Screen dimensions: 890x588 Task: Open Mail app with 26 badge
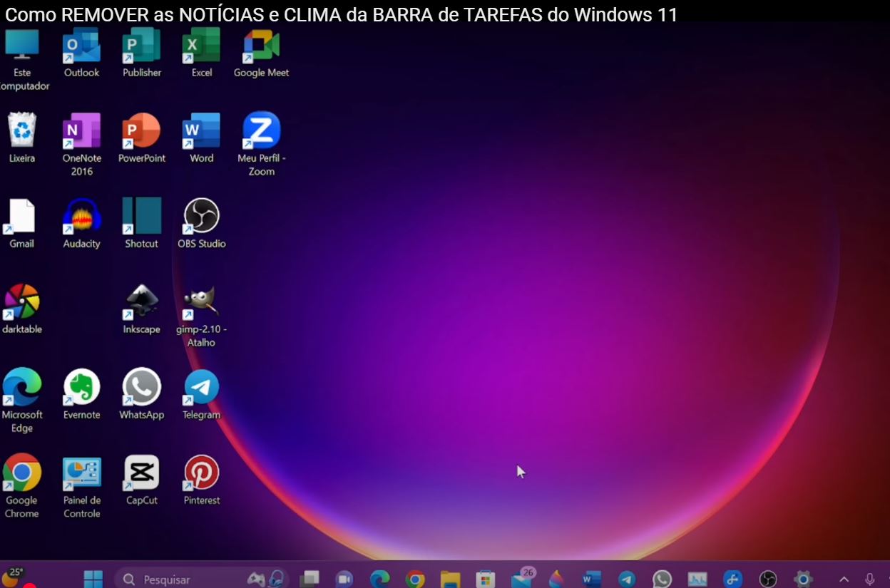pyautogui.click(x=523, y=577)
